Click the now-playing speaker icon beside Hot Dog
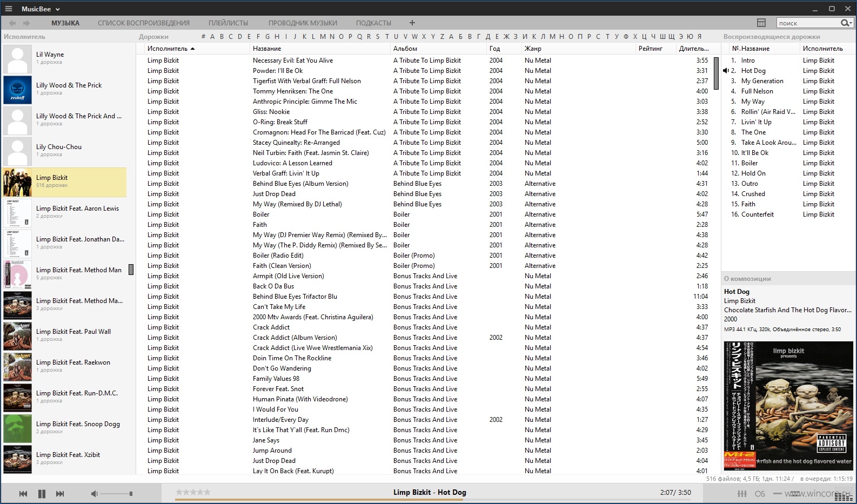This screenshot has width=857, height=504. 726,71
